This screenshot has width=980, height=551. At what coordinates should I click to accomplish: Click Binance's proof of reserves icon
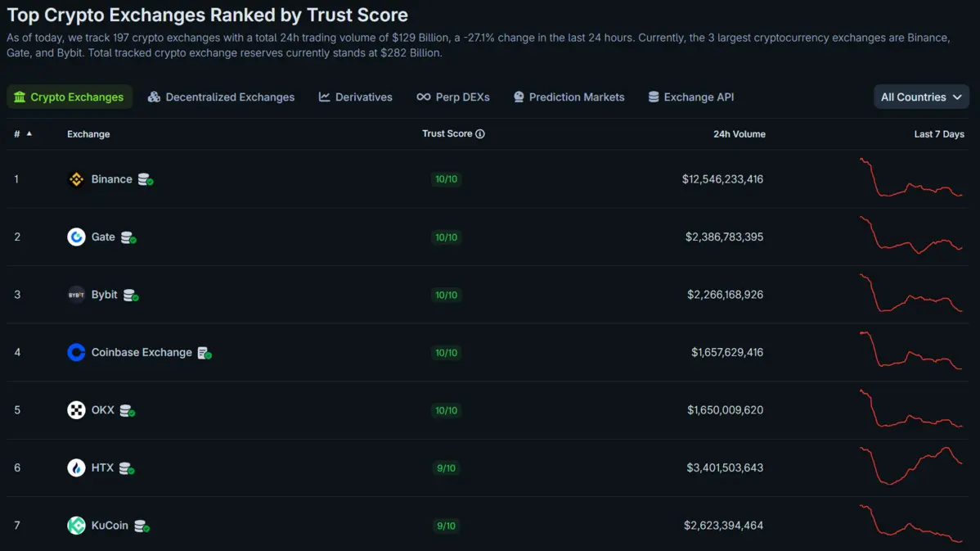click(x=145, y=179)
